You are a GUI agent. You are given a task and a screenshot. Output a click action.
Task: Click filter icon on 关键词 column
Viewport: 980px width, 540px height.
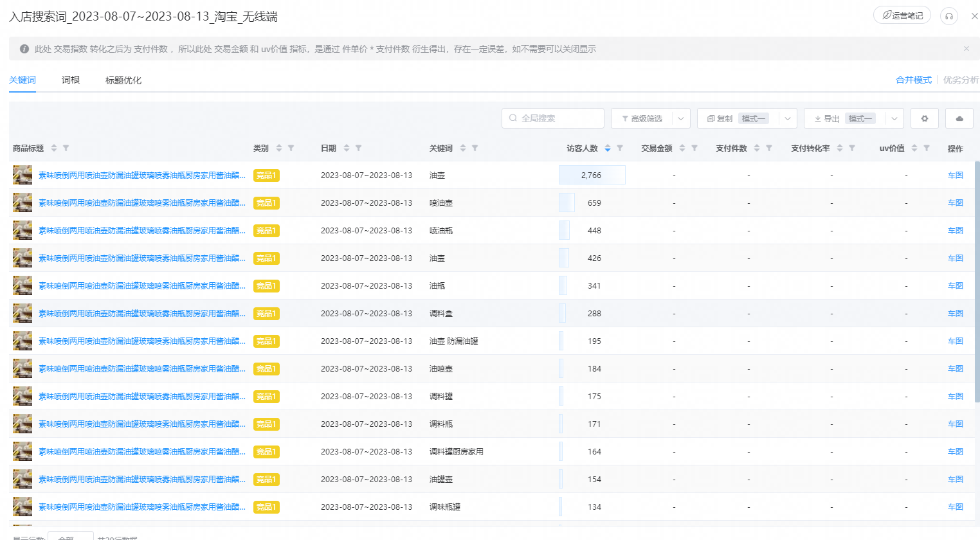coord(475,148)
